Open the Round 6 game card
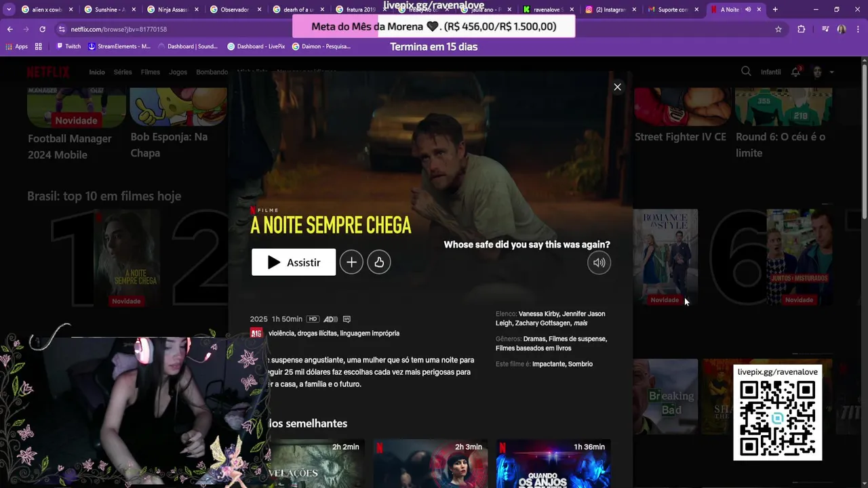 pyautogui.click(x=784, y=124)
